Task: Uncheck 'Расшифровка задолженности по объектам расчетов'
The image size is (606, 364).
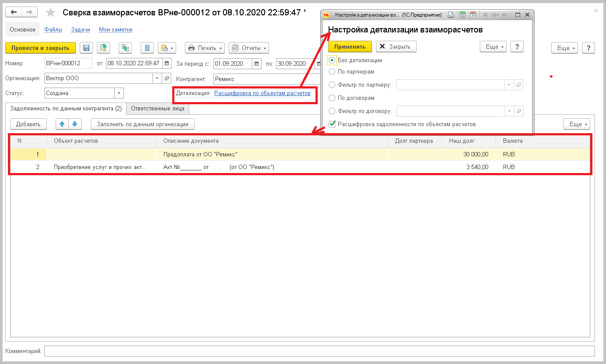Action: tap(332, 124)
